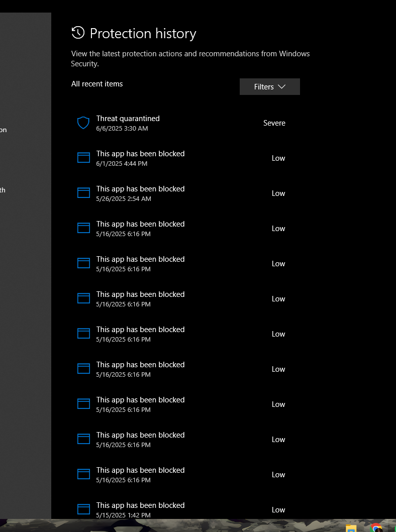
Task: Click the first 5/16/2025 blocked app icon
Action: pyautogui.click(x=83, y=228)
